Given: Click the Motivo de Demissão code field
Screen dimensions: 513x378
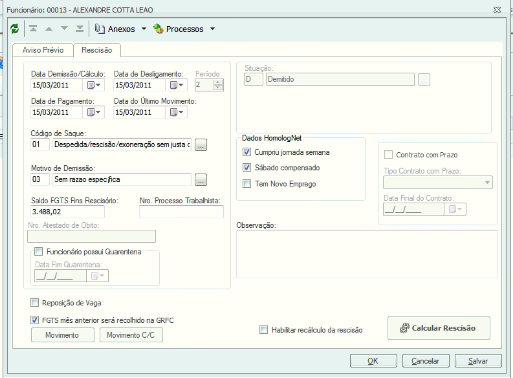Looking at the screenshot, I should 40,179.
